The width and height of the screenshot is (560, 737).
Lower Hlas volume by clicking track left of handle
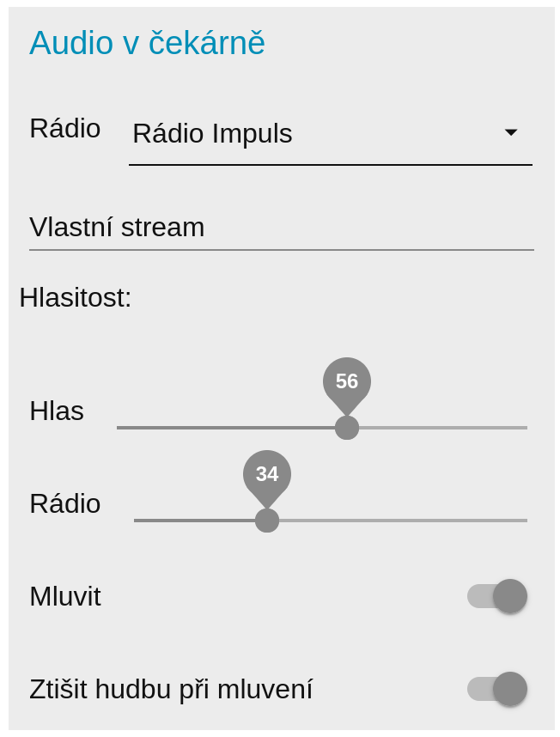[223, 427]
